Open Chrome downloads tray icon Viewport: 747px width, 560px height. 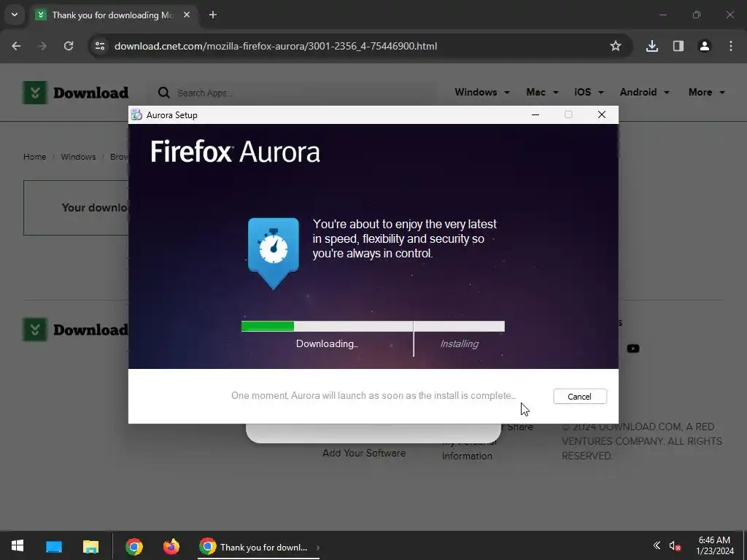pos(652,46)
